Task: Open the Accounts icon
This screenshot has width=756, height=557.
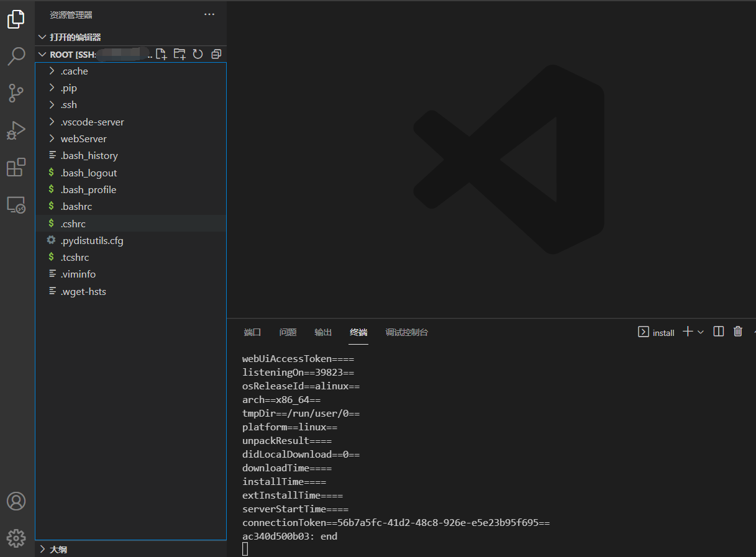Action: (x=16, y=501)
